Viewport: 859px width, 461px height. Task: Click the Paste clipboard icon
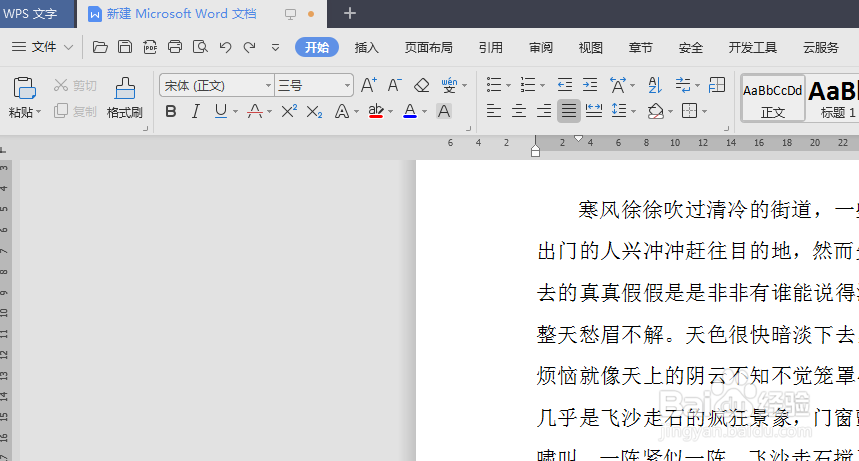24,88
